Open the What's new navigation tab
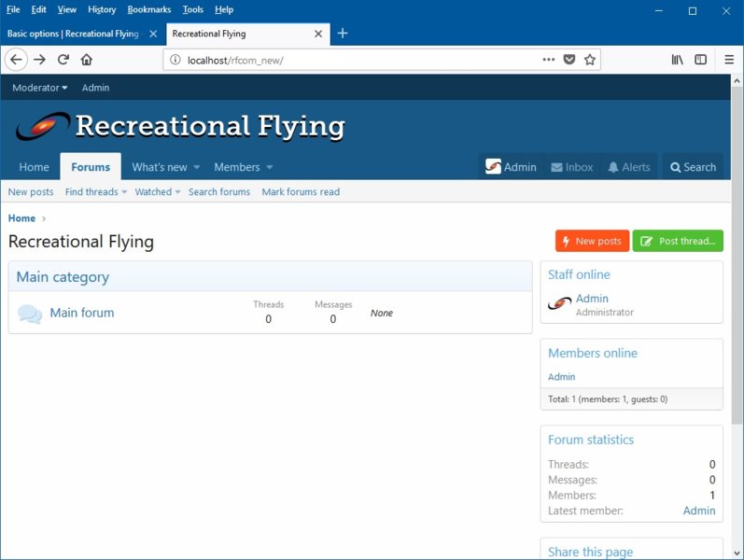This screenshot has height=560, width=744. (x=160, y=167)
